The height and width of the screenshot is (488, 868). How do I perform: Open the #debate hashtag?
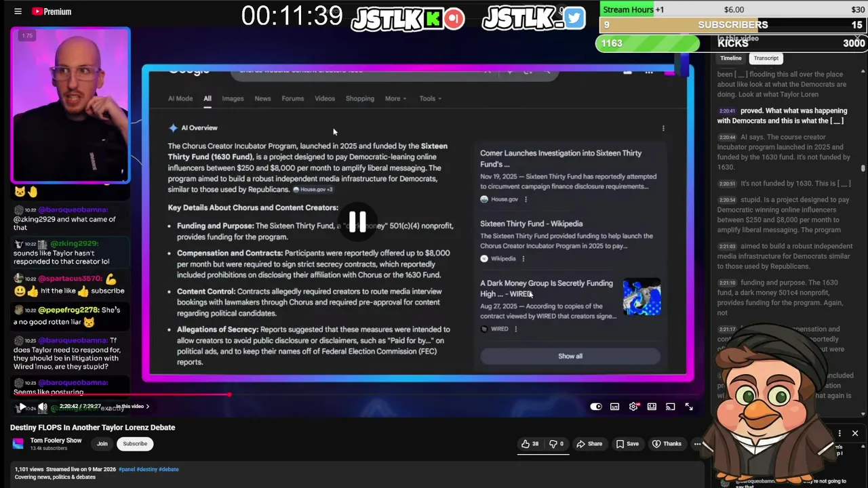coord(169,469)
